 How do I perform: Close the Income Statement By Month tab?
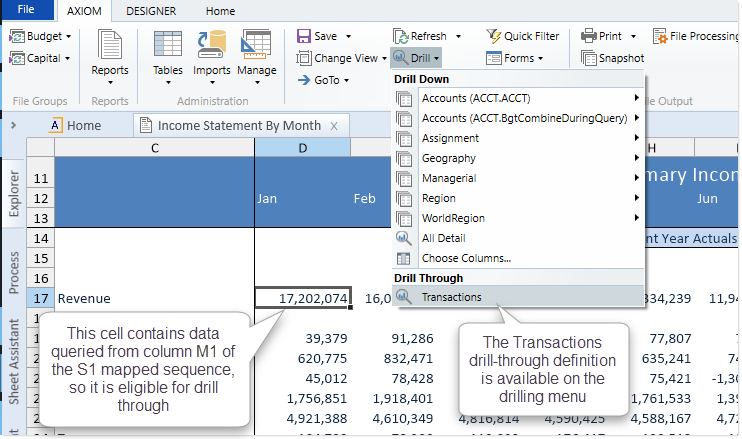click(x=334, y=126)
